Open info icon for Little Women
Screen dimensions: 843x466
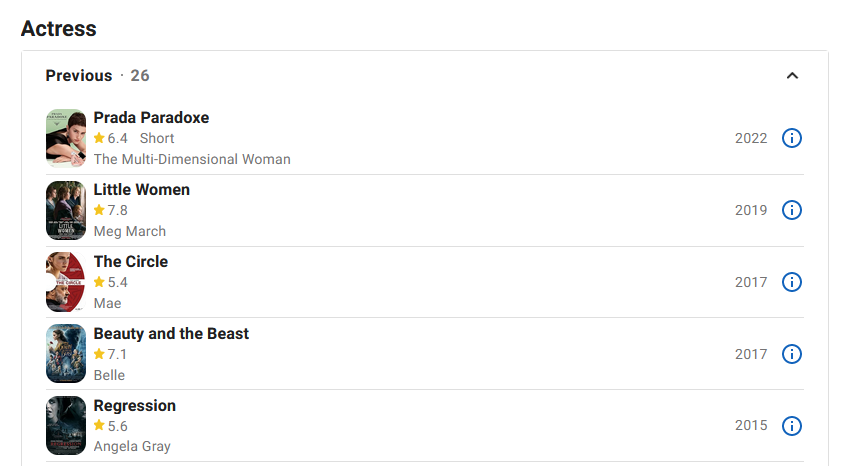(791, 210)
